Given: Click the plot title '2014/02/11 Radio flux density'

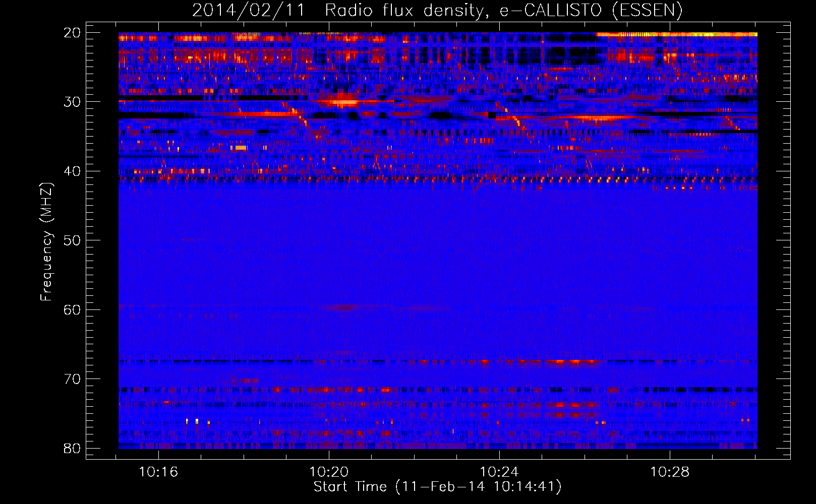Looking at the screenshot, I should click(x=437, y=10).
